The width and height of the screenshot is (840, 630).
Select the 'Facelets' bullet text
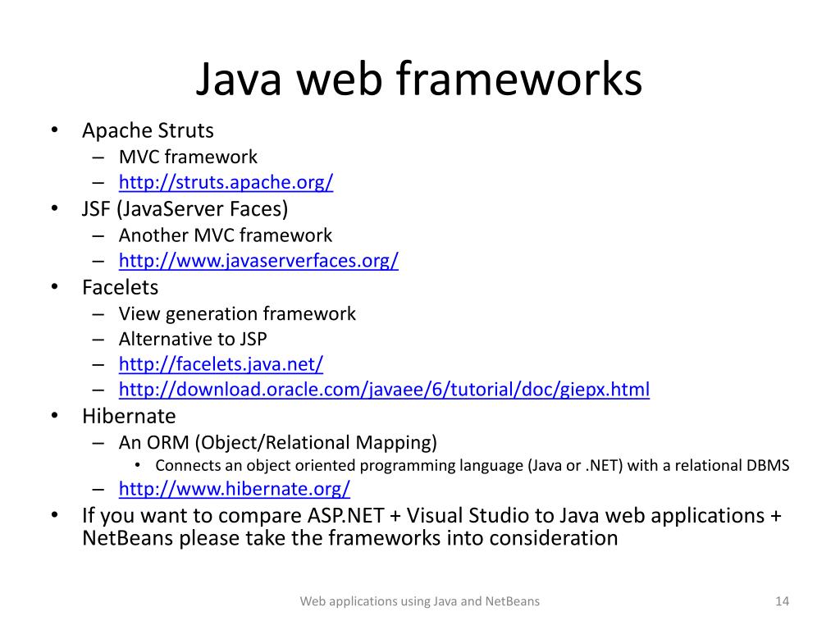click(120, 287)
